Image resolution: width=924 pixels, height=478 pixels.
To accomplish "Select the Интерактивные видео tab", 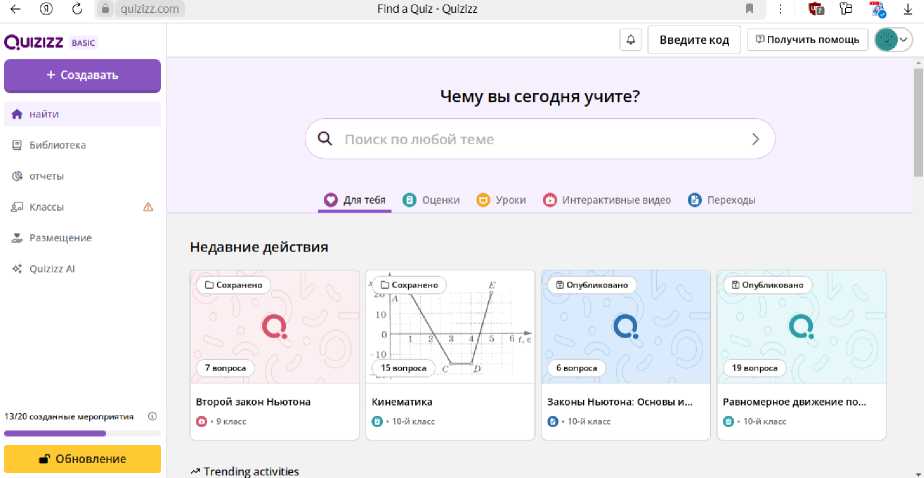I will [x=606, y=200].
